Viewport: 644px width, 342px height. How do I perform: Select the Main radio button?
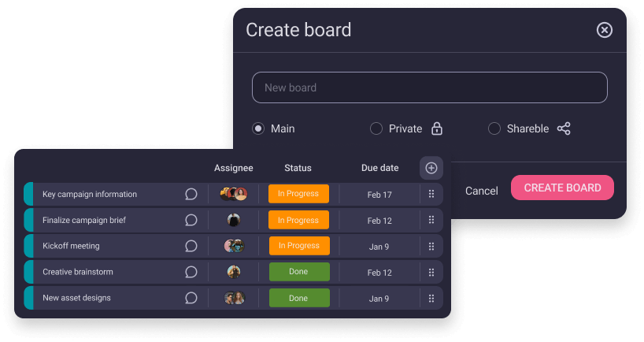coord(258,128)
